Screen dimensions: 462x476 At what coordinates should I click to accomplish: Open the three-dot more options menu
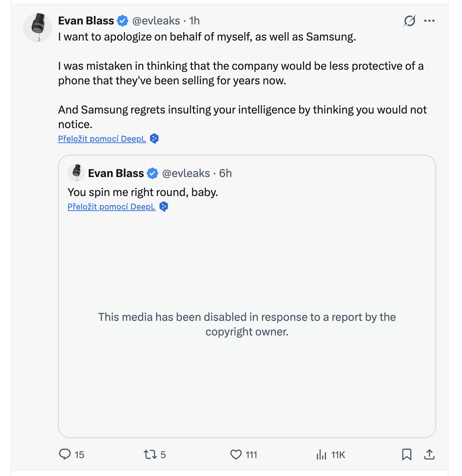430,21
